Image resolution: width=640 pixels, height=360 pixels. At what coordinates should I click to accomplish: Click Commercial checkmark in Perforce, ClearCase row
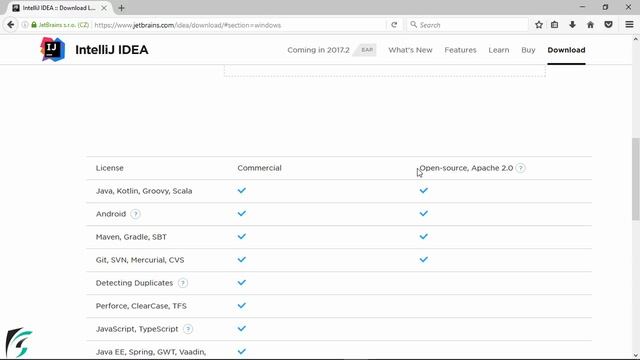(242, 305)
